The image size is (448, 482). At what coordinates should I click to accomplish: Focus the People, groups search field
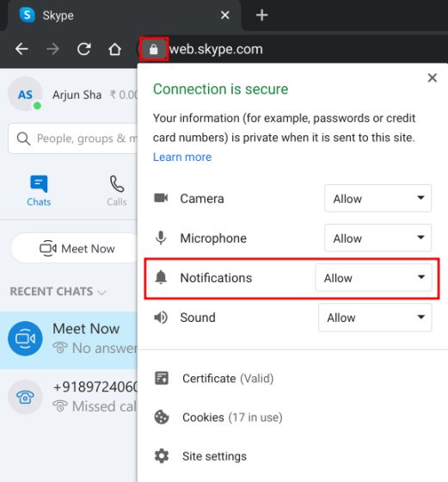coord(73,139)
